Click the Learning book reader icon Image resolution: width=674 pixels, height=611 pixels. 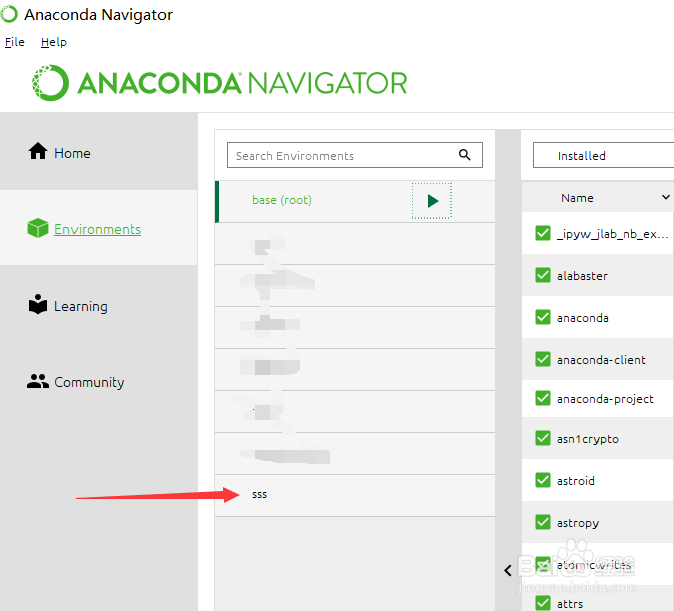coord(38,304)
